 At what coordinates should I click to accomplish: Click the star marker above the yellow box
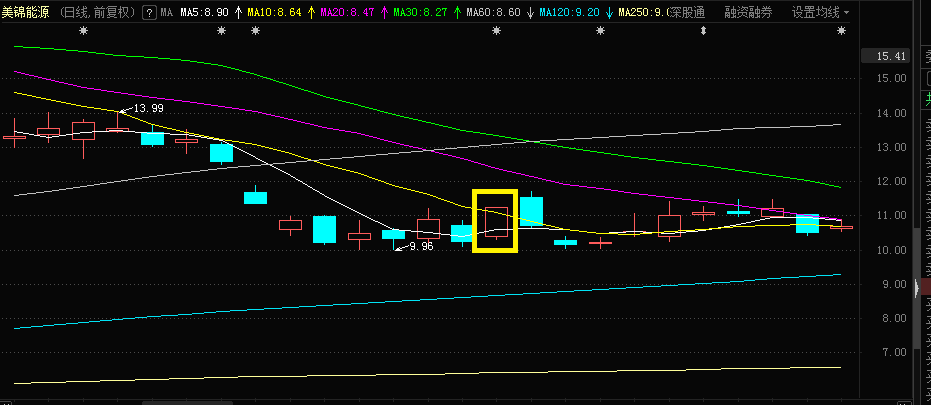[x=496, y=31]
